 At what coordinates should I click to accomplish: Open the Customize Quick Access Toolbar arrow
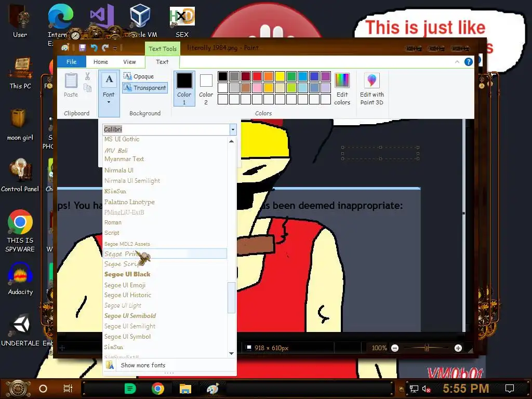coord(115,48)
